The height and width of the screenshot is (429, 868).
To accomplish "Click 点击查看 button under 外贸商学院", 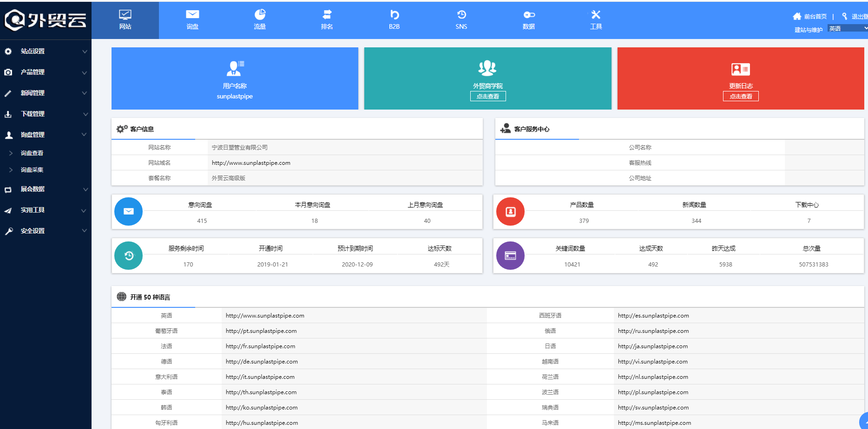I will coord(488,97).
